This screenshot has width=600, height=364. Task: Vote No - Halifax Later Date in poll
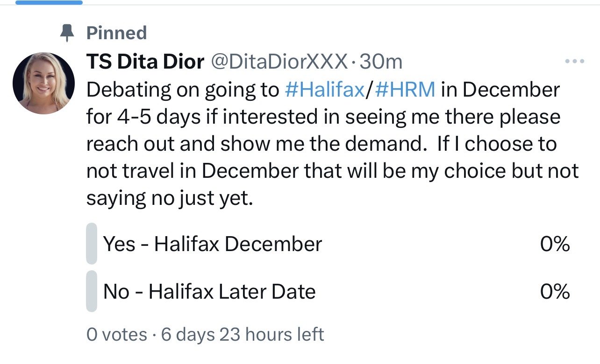[x=209, y=292]
